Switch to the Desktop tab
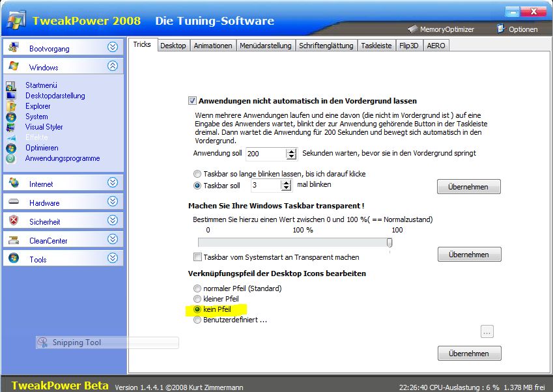Image resolution: width=553 pixels, height=392 pixels. coord(173,46)
